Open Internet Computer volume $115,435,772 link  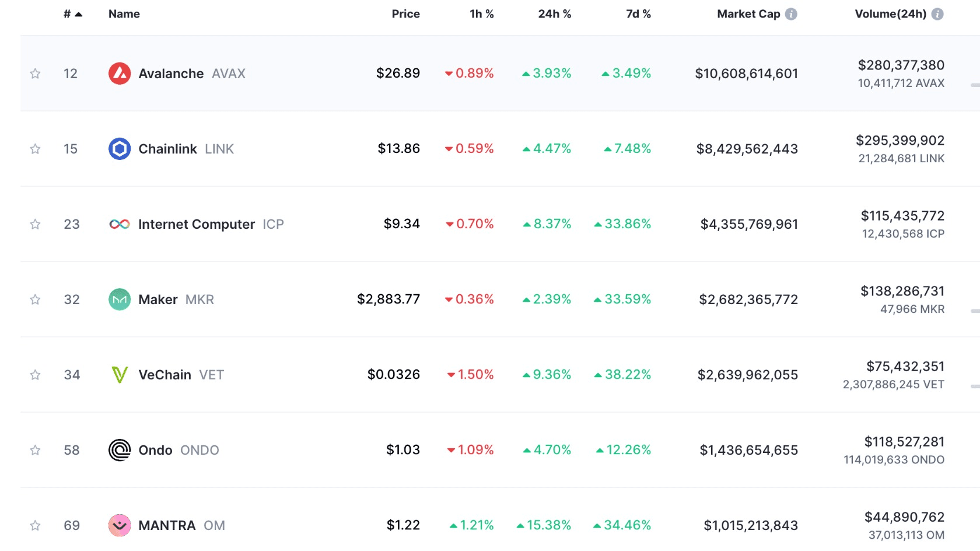[903, 216]
